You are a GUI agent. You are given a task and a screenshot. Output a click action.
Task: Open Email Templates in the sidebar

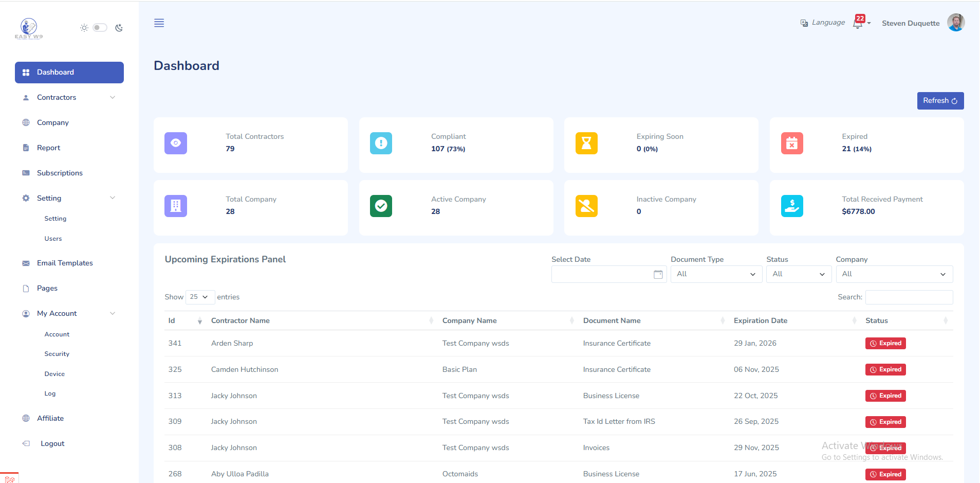[x=65, y=263]
